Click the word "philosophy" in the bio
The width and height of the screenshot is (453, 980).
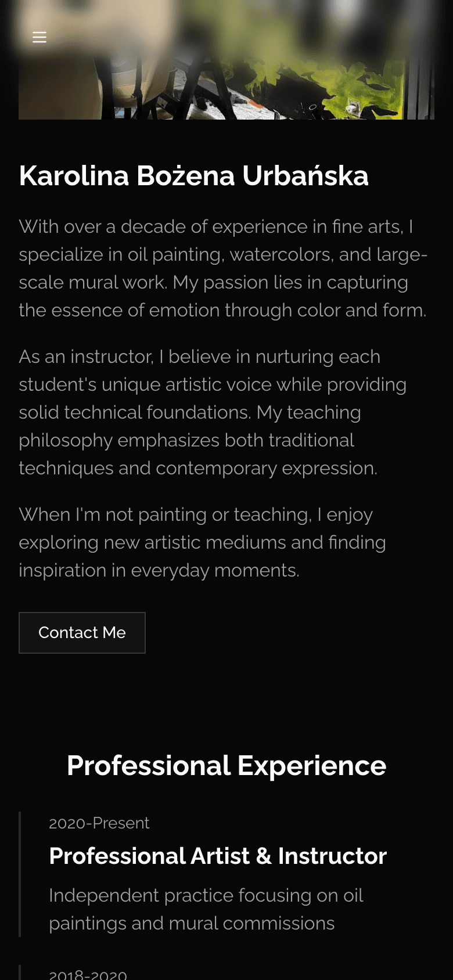click(x=65, y=440)
